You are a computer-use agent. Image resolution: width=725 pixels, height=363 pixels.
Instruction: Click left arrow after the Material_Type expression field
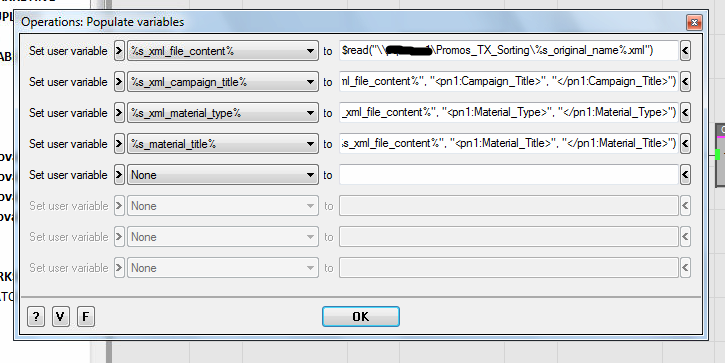pos(685,113)
